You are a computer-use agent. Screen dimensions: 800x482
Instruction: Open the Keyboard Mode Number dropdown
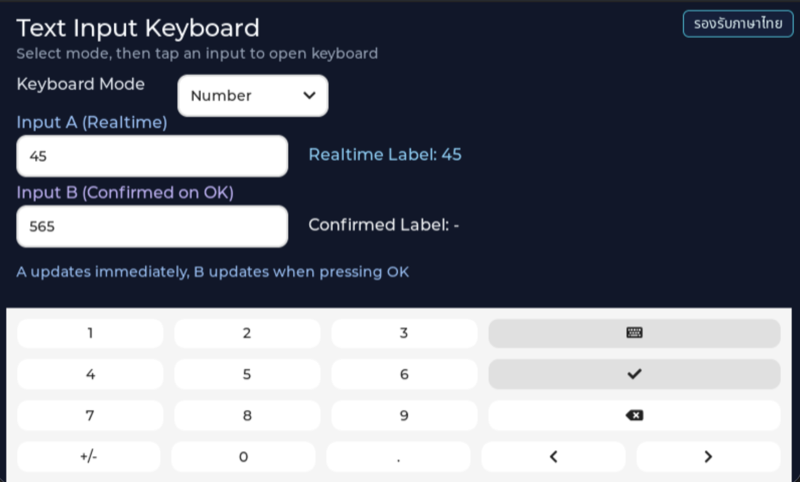[x=253, y=95]
